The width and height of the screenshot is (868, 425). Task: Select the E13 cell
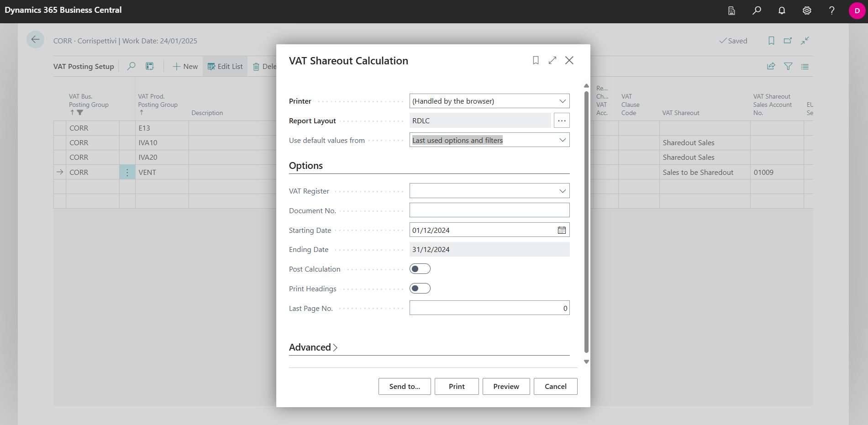pyautogui.click(x=162, y=128)
